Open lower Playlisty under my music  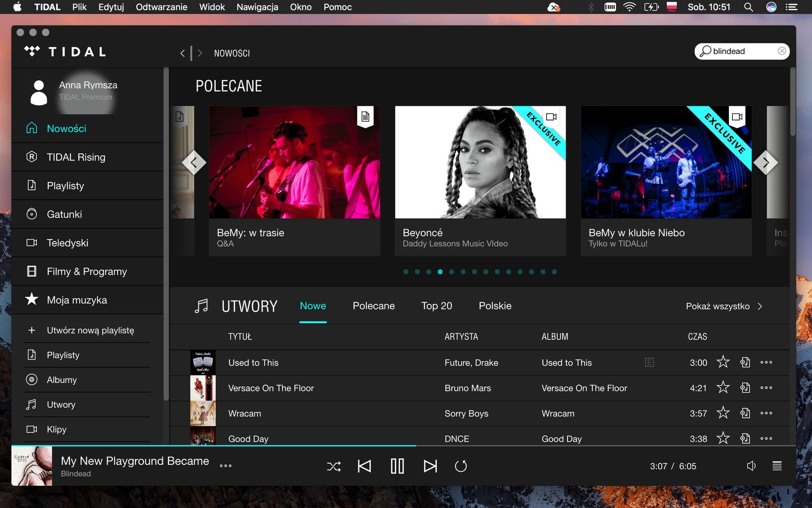87,355
